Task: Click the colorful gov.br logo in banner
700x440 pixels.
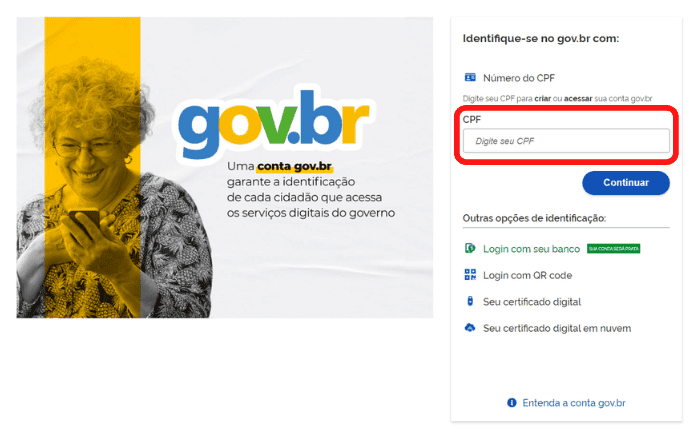Action: point(274,123)
